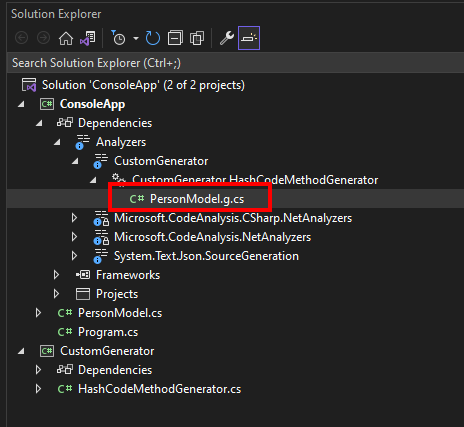Switch between solutions and folder views icon
This screenshot has width=464, height=427.
[87, 38]
